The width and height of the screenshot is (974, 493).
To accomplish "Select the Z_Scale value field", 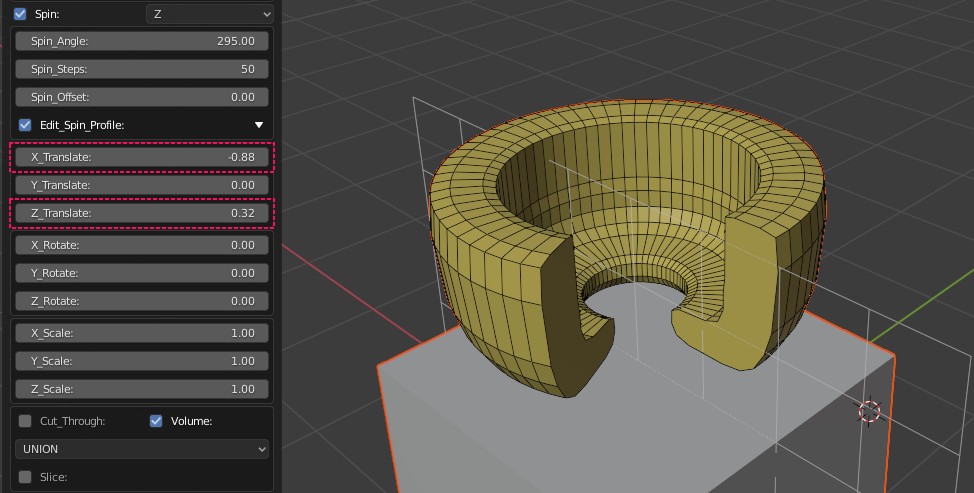I will click(142, 389).
